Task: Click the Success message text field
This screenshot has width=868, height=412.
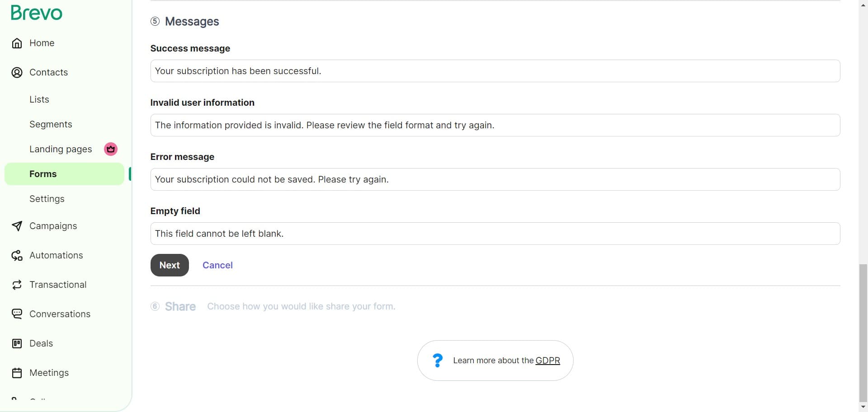Action: coord(495,71)
